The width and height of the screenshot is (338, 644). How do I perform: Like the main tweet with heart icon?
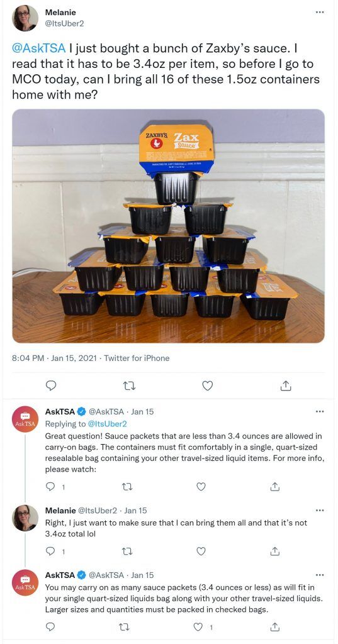[x=208, y=386]
